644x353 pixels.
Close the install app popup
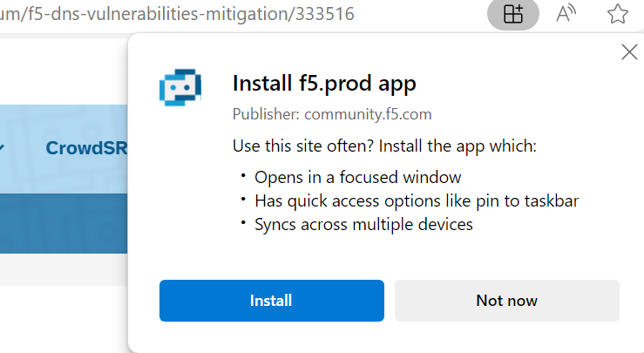[629, 52]
